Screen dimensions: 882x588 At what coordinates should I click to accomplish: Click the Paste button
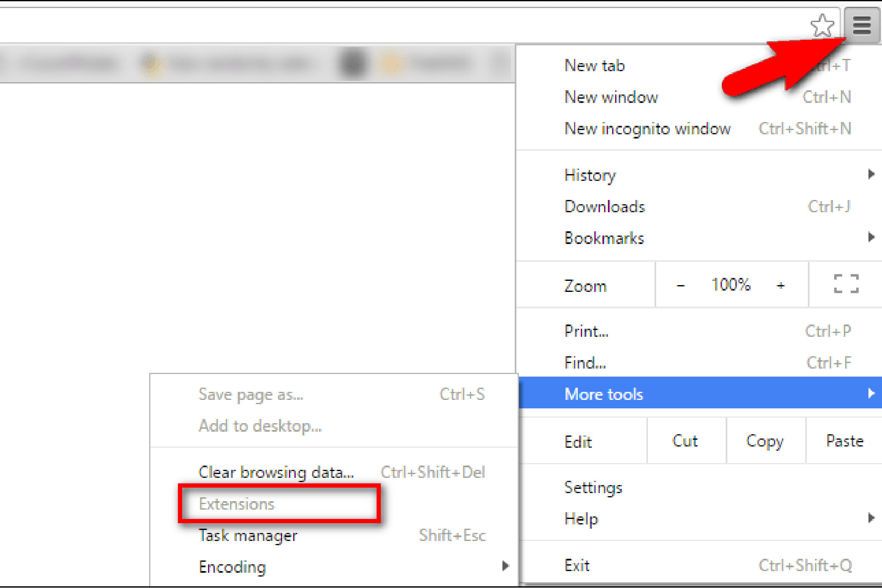[x=844, y=441]
